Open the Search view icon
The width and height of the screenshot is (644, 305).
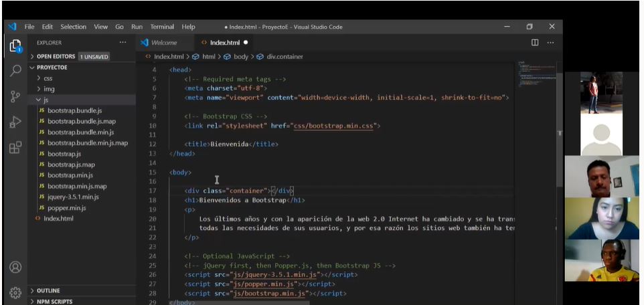click(x=15, y=71)
